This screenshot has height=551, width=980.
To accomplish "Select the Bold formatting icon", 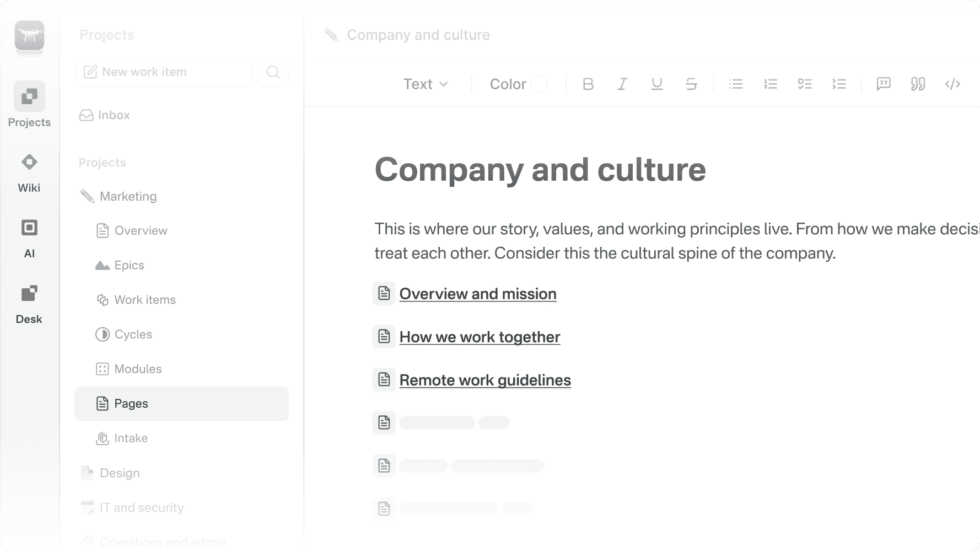I will click(588, 84).
